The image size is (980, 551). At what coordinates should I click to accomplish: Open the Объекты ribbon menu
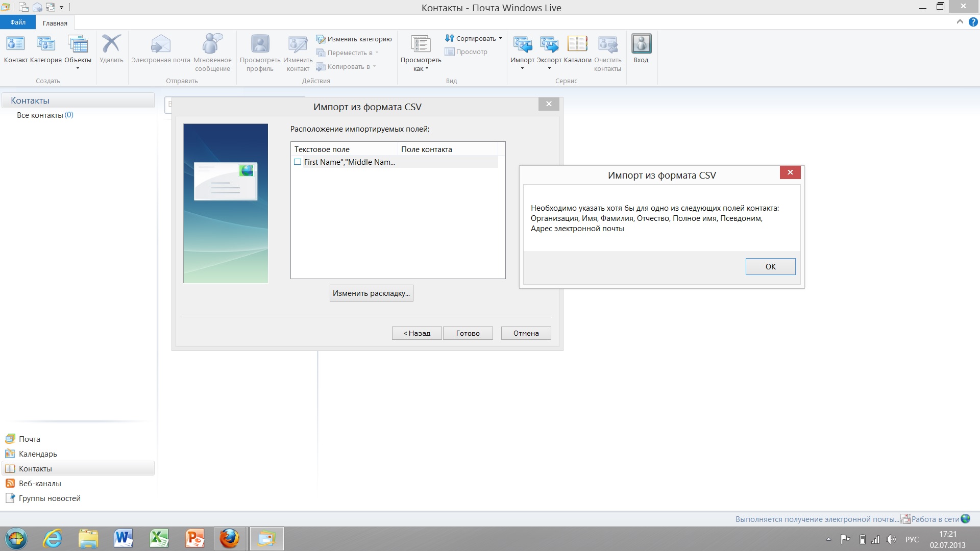point(78,52)
